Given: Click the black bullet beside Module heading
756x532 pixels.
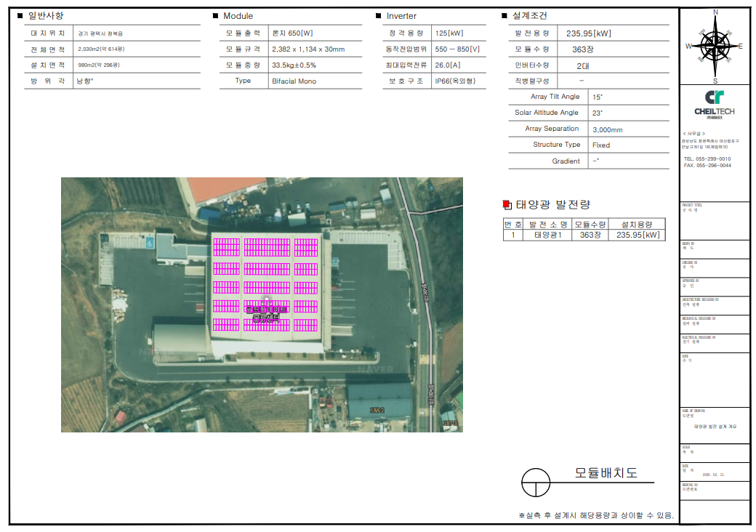Looking at the screenshot, I should 216,16.
